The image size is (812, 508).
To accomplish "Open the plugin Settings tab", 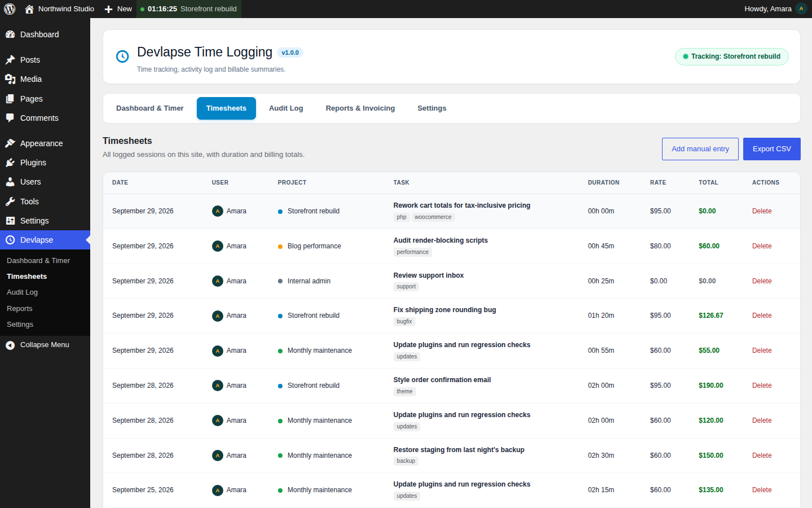I will pyautogui.click(x=432, y=108).
